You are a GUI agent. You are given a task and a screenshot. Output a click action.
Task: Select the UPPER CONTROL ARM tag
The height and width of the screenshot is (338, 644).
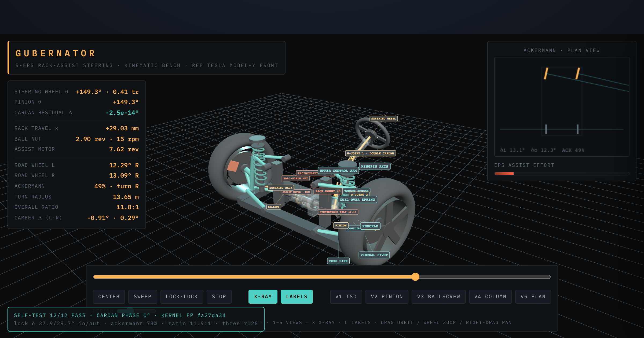(338, 171)
